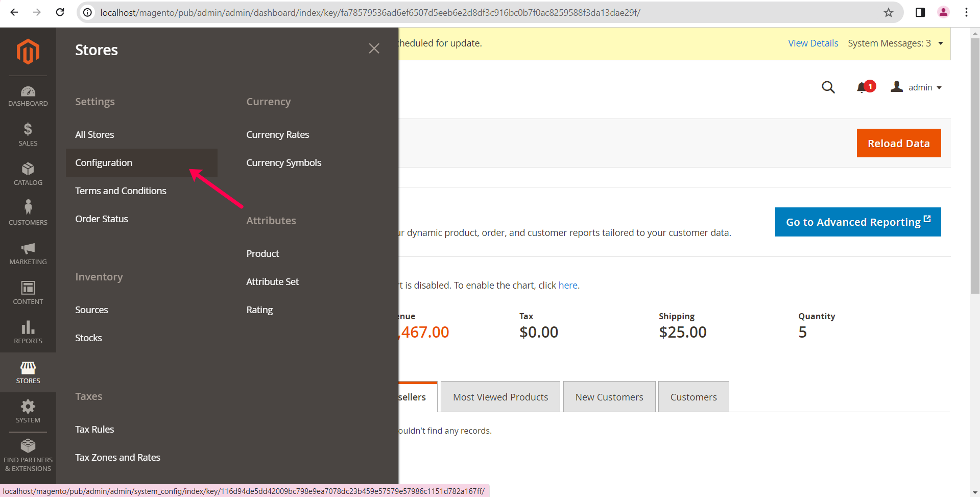Open the Marketing megaphone icon
980x497 pixels.
point(28,253)
